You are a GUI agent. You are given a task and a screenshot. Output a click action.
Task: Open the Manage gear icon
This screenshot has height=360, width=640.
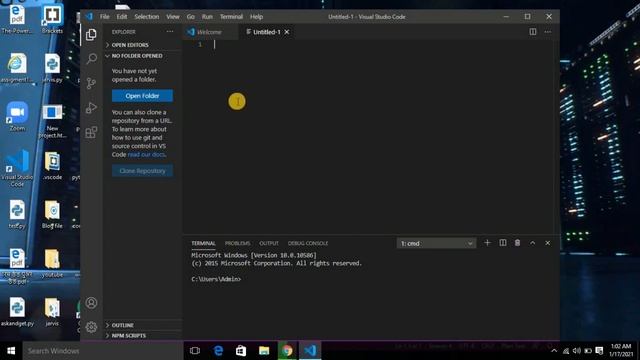91,327
